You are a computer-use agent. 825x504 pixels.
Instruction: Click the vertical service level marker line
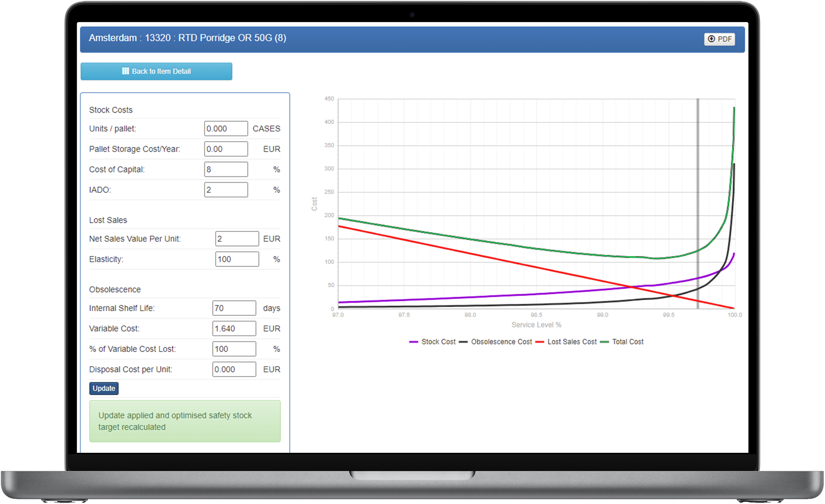pos(697,204)
